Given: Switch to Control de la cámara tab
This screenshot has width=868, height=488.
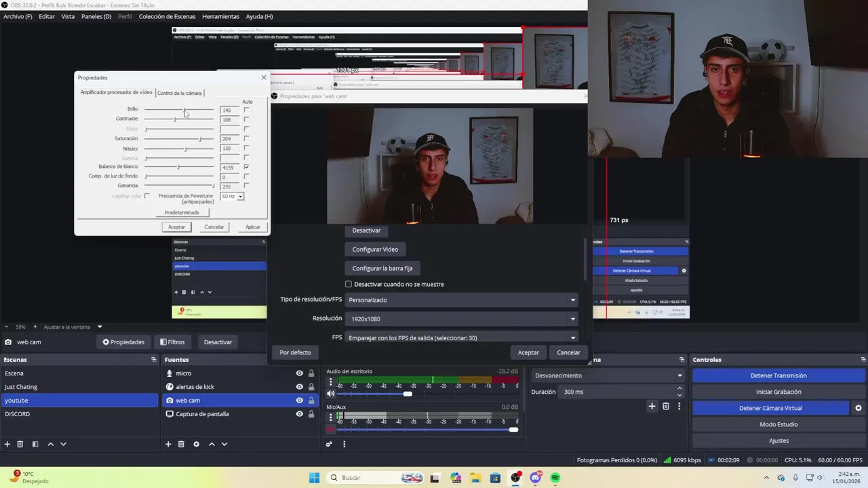Looking at the screenshot, I should click(179, 93).
